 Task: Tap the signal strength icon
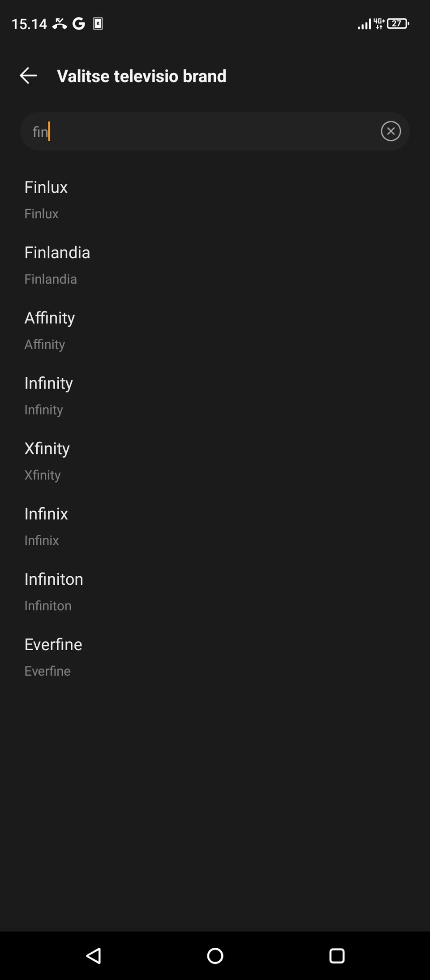click(x=364, y=24)
